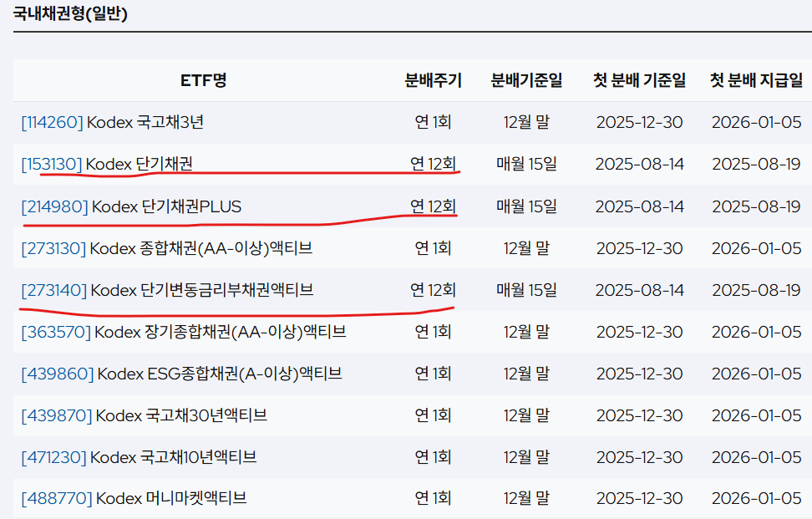Click 2025-12-30 in Kodex 국고채10년액티브 row
The height and width of the screenshot is (519, 812).
640,457
